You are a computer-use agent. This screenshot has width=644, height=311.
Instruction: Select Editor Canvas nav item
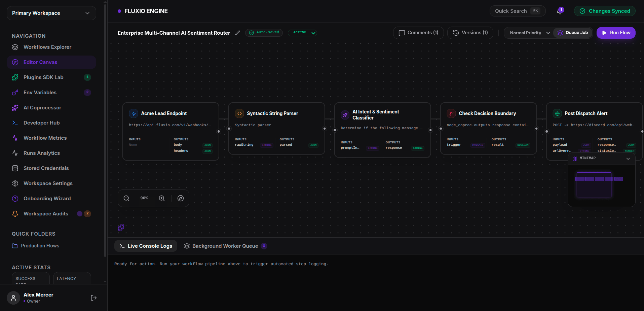click(51, 62)
